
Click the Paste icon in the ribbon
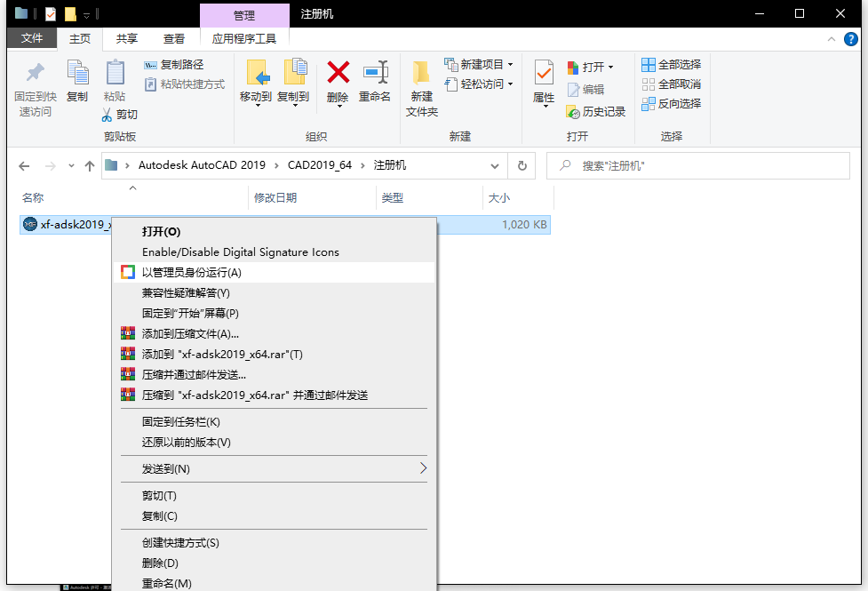pyautogui.click(x=115, y=74)
